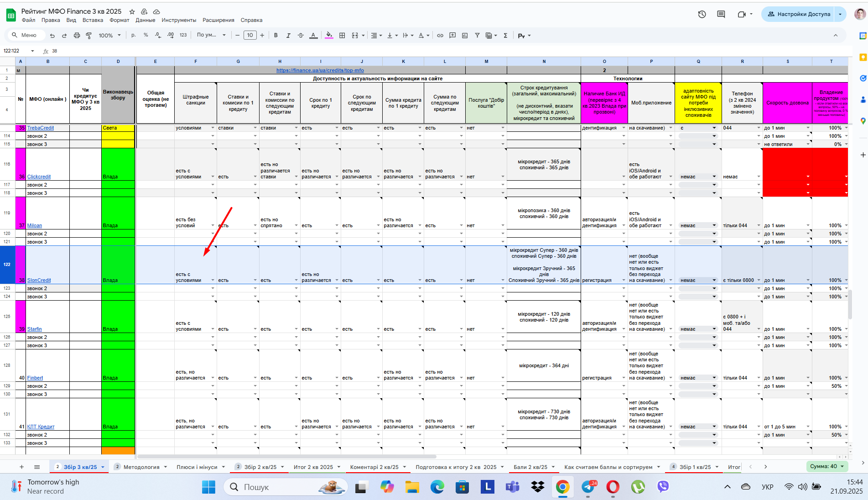Open the Starfin link

pyautogui.click(x=34, y=329)
